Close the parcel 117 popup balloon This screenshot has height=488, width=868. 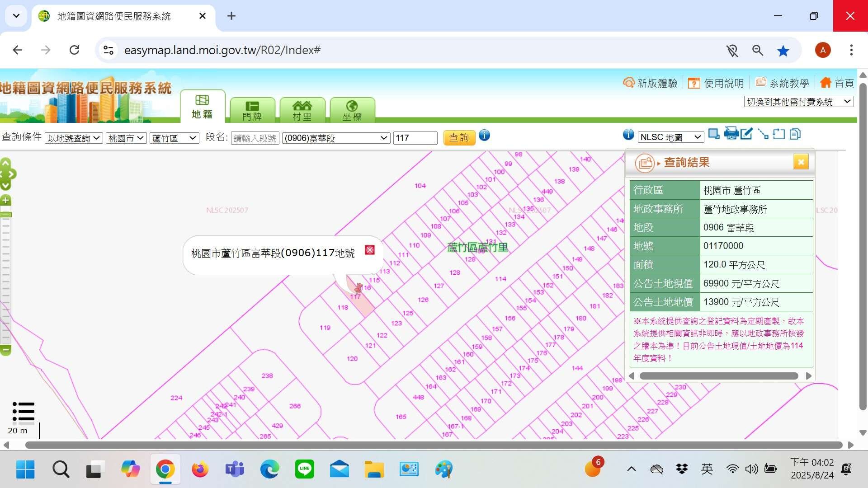click(369, 250)
